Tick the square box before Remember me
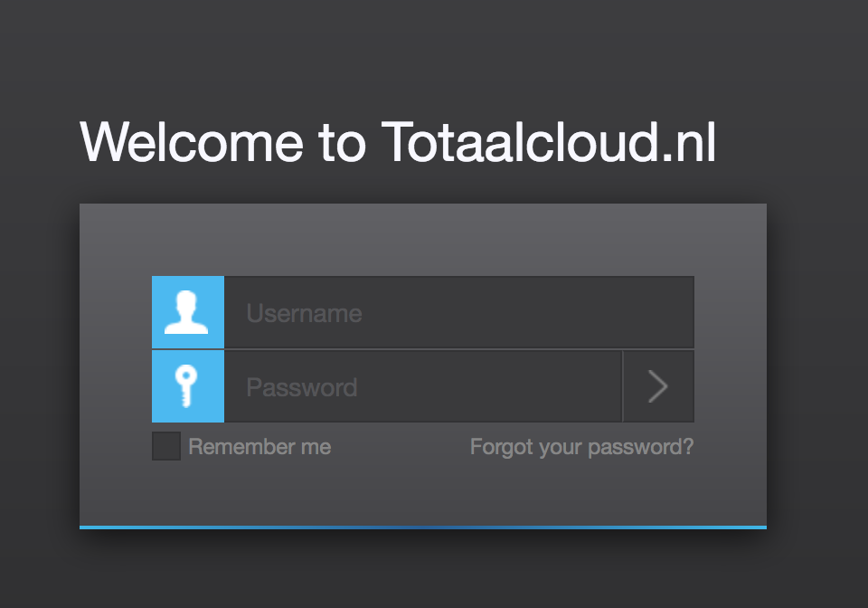 click(166, 446)
